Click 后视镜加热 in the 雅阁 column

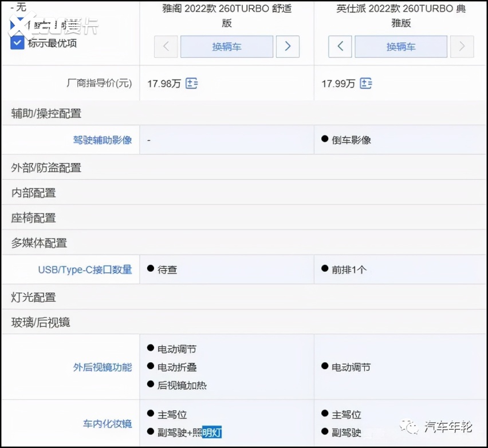(182, 385)
